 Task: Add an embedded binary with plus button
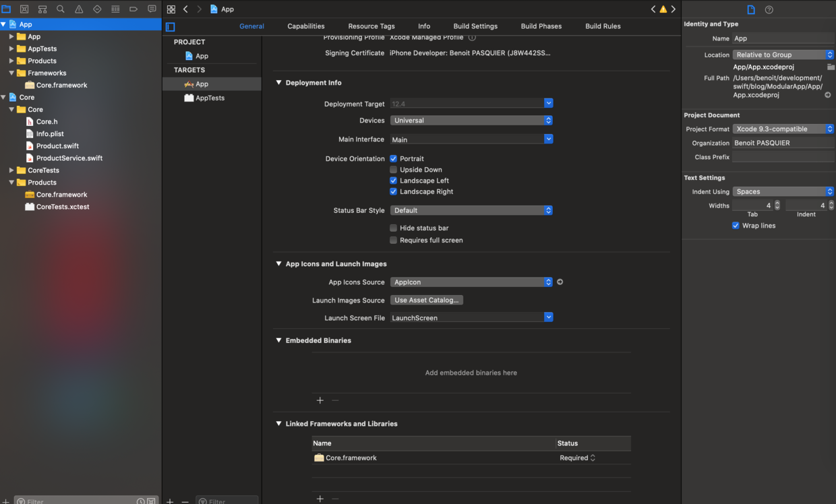(320, 400)
